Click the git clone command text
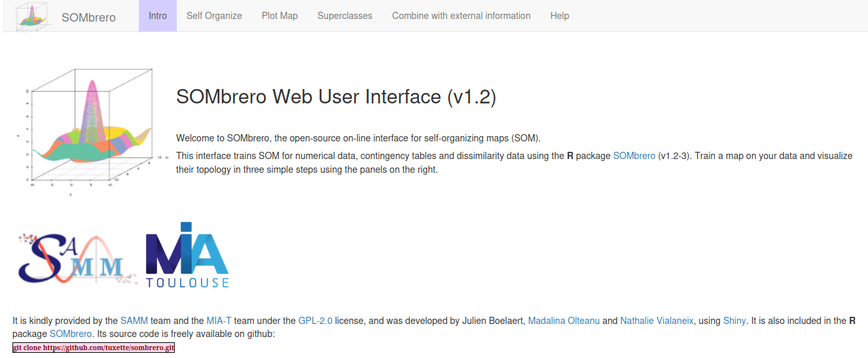The width and height of the screenshot is (868, 358). 94,348
